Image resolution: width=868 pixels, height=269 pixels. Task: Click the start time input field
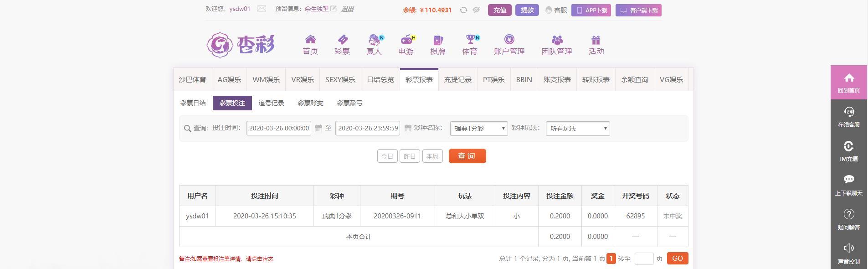tap(279, 128)
